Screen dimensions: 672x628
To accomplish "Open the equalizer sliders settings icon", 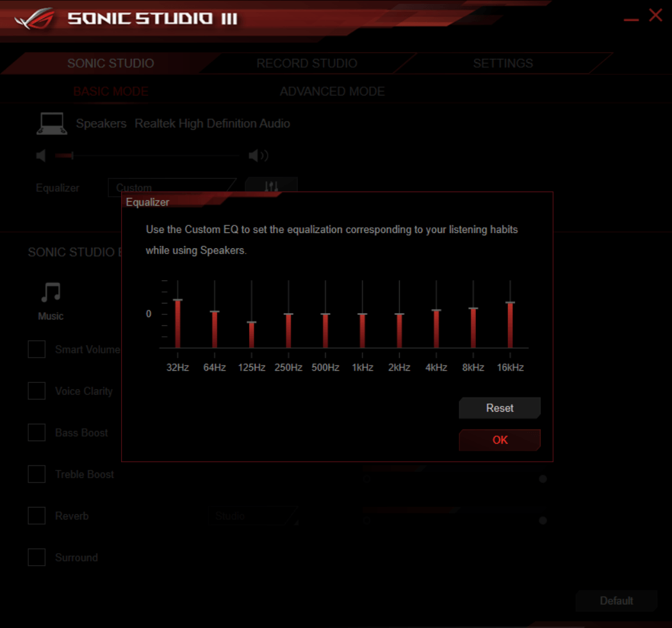I will [x=271, y=185].
